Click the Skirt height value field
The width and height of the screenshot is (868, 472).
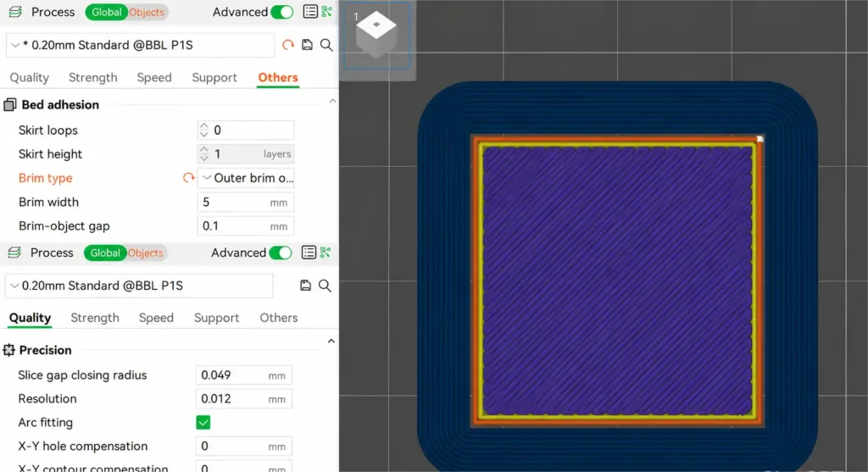tap(246, 154)
